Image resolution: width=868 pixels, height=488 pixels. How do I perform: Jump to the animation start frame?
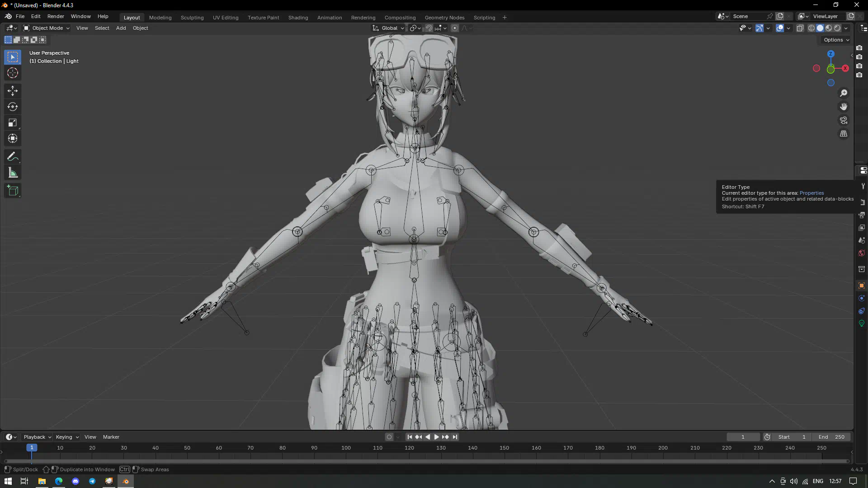(410, 437)
